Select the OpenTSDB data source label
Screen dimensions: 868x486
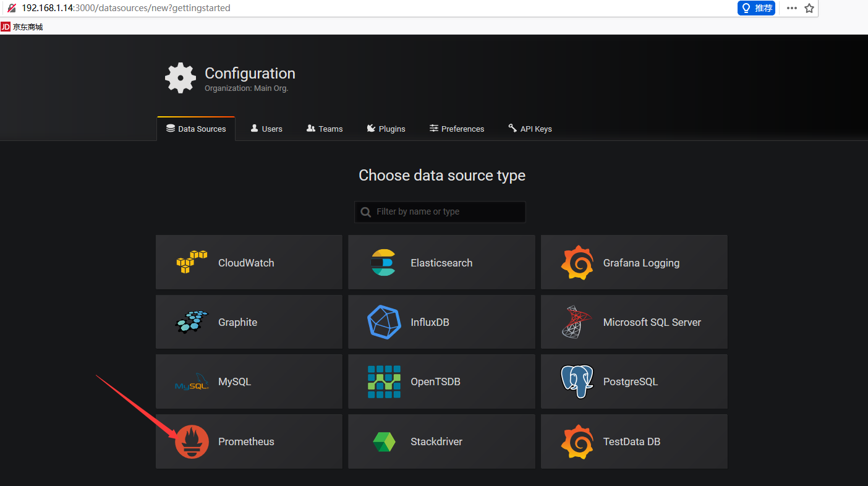tap(435, 382)
